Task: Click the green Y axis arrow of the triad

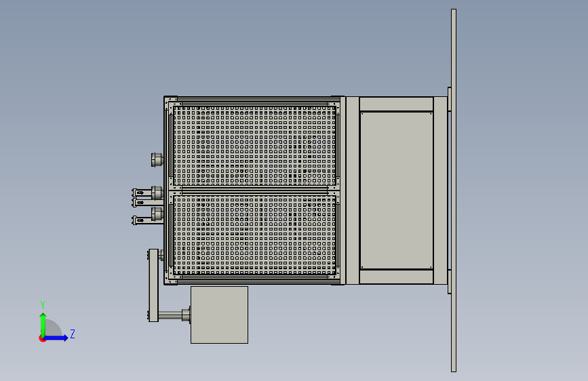Action: (x=43, y=324)
